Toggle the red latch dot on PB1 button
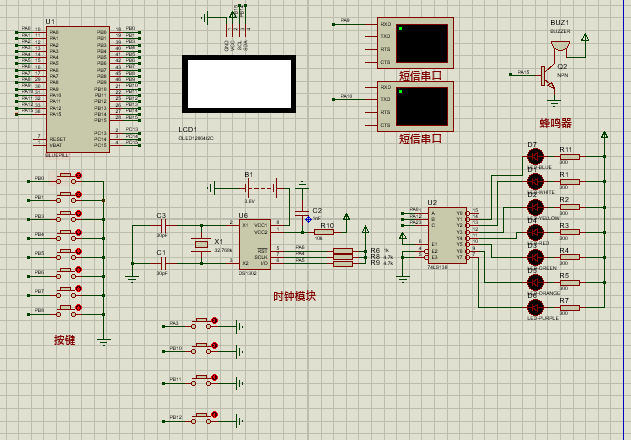 (79, 194)
